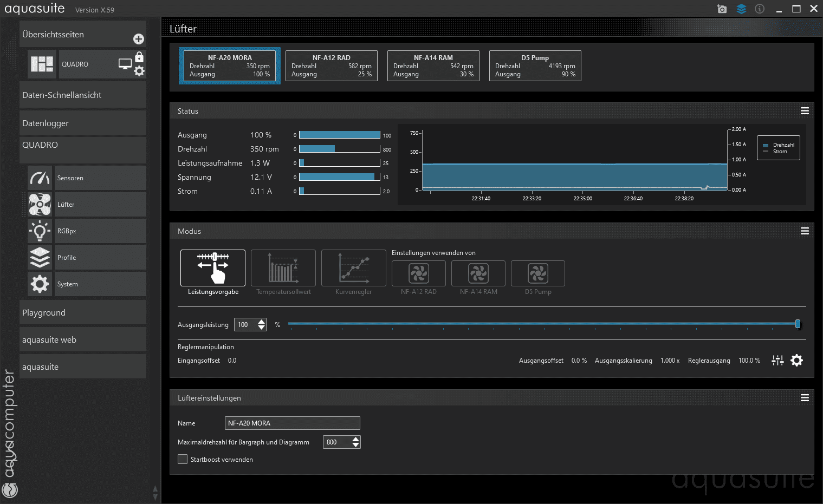Image resolution: width=823 pixels, height=504 pixels.
Task: Open the Datenlogger section
Action: coord(83,123)
